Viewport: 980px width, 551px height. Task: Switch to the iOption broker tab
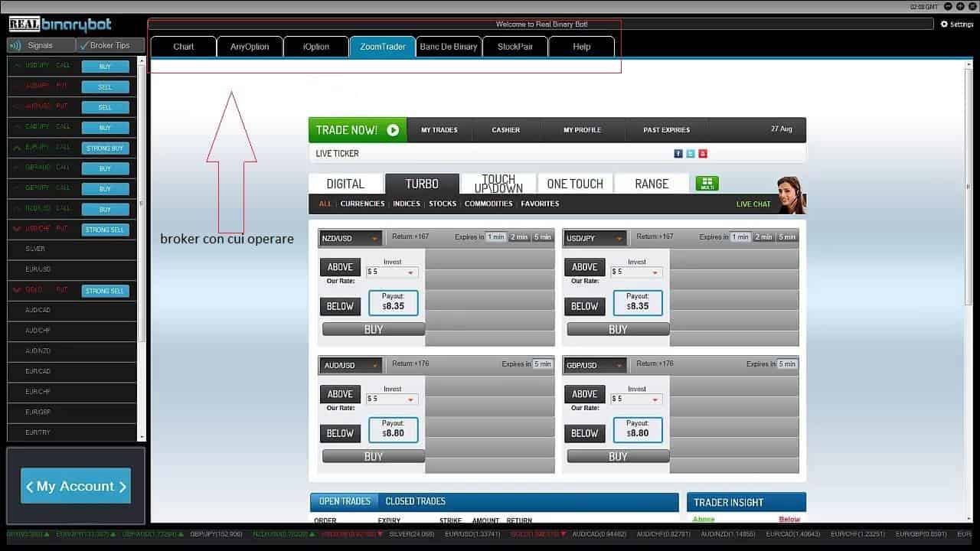[x=315, y=47]
